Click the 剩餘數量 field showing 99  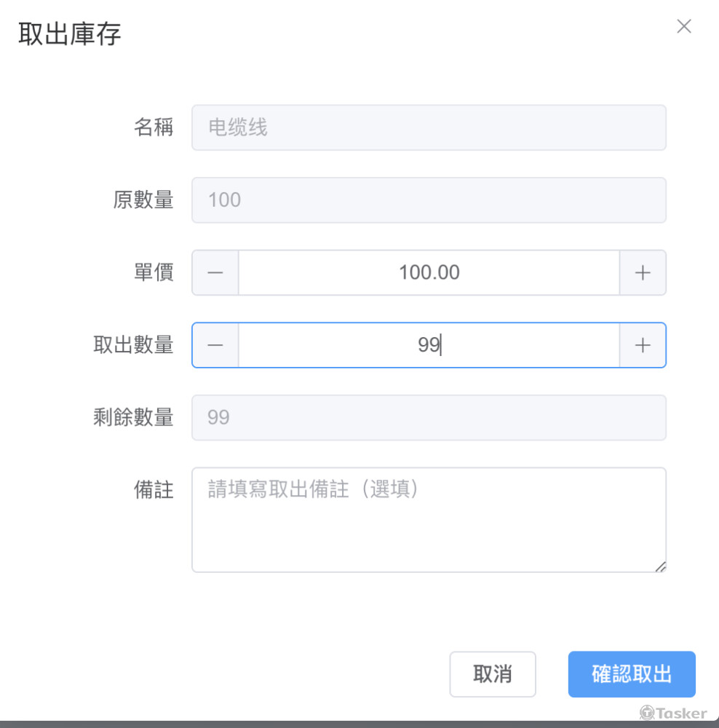click(429, 417)
